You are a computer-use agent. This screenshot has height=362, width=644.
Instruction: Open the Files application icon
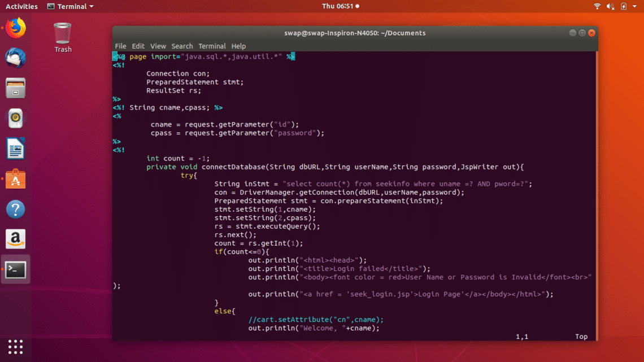click(x=15, y=88)
